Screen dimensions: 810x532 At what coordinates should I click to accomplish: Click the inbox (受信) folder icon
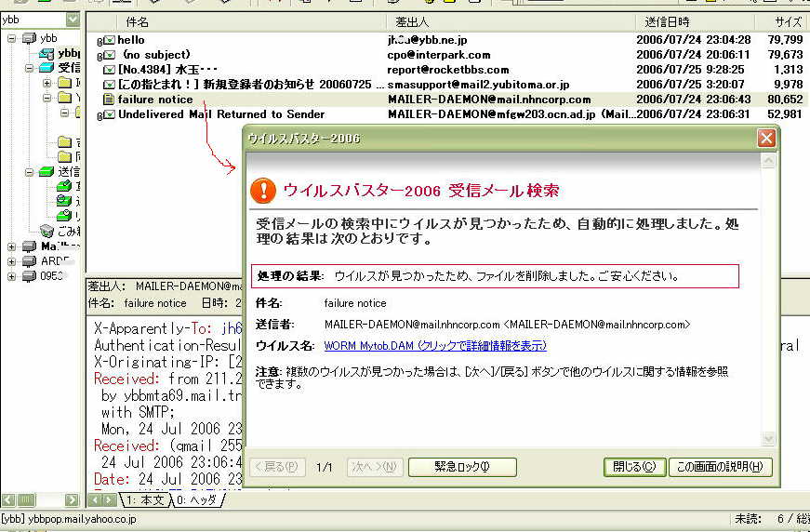pos(46,68)
